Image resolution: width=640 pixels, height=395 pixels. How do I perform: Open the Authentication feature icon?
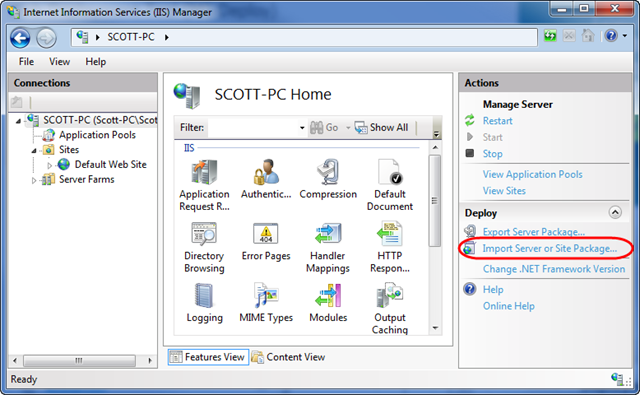point(266,172)
